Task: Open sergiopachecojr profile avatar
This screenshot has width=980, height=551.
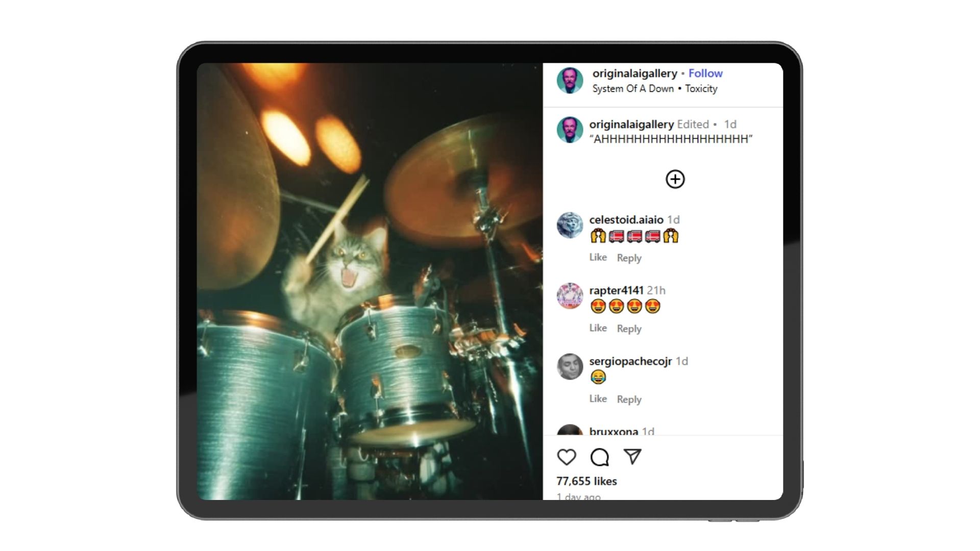Action: [x=570, y=367]
